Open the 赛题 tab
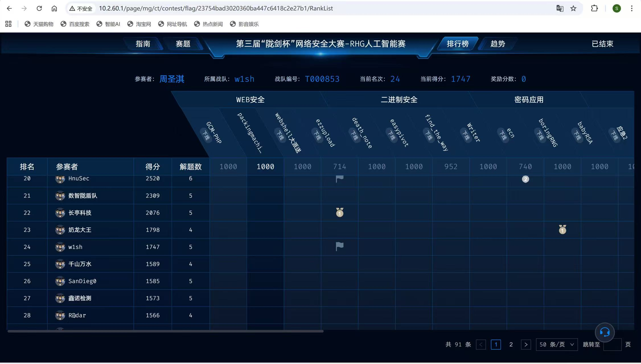The height and width of the screenshot is (364, 641). pyautogui.click(x=183, y=44)
